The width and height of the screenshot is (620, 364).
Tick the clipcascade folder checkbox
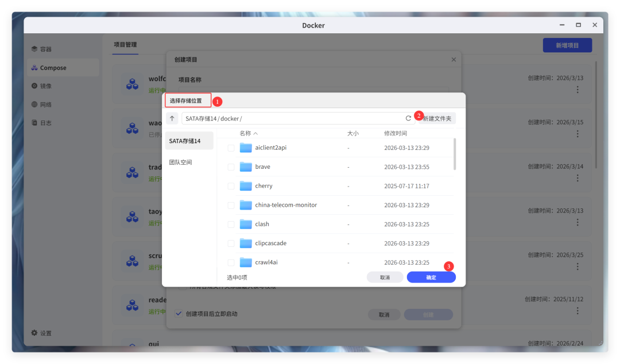tap(231, 243)
